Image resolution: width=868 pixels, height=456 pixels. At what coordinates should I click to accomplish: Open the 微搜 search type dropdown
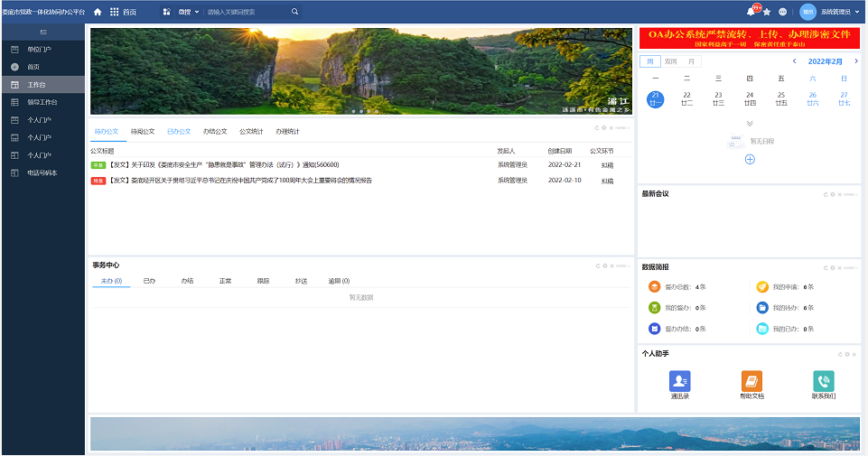(x=188, y=12)
